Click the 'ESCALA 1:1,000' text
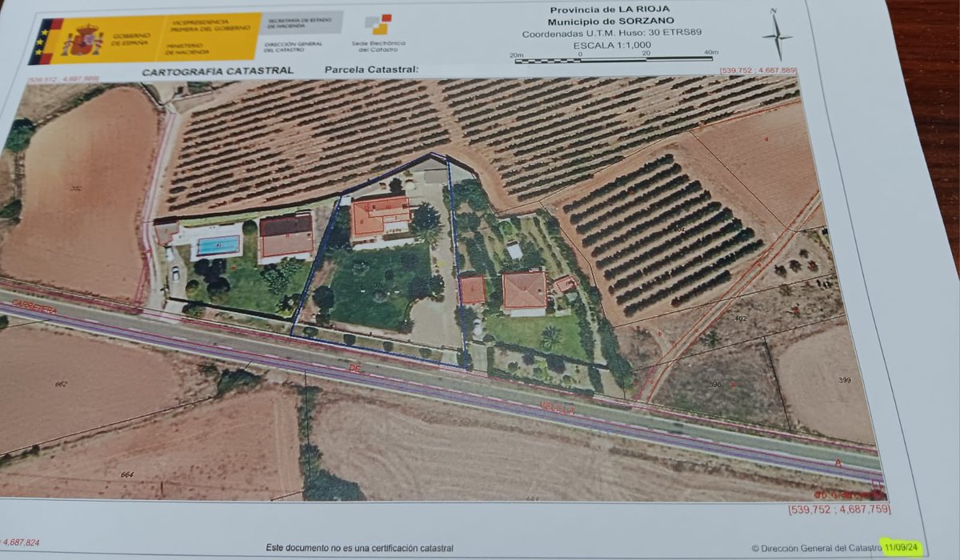Image resolution: width=960 pixels, height=560 pixels. (x=611, y=45)
